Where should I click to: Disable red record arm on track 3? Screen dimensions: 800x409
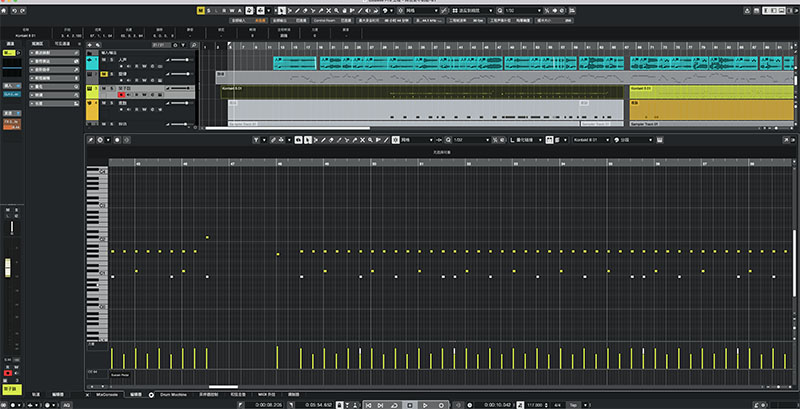click(x=121, y=95)
